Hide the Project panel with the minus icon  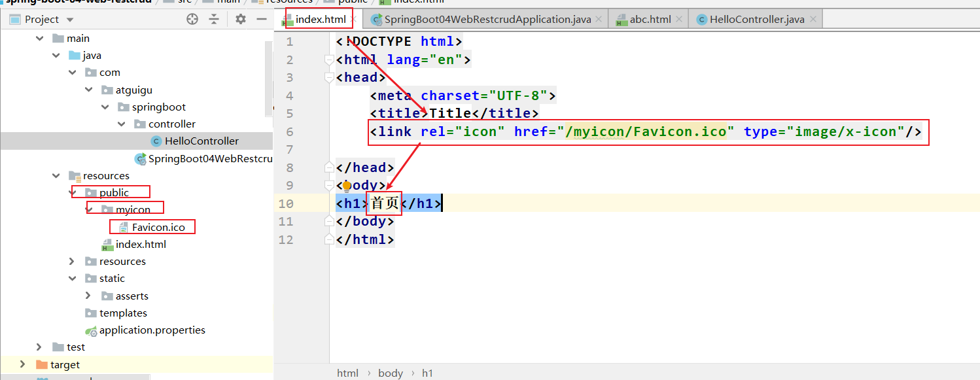261,20
